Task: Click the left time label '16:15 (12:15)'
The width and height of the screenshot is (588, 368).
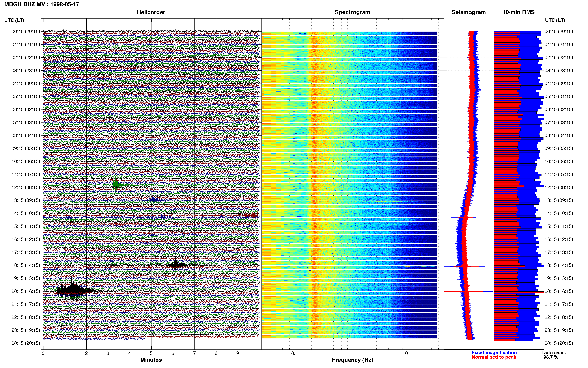Action: click(x=26, y=239)
